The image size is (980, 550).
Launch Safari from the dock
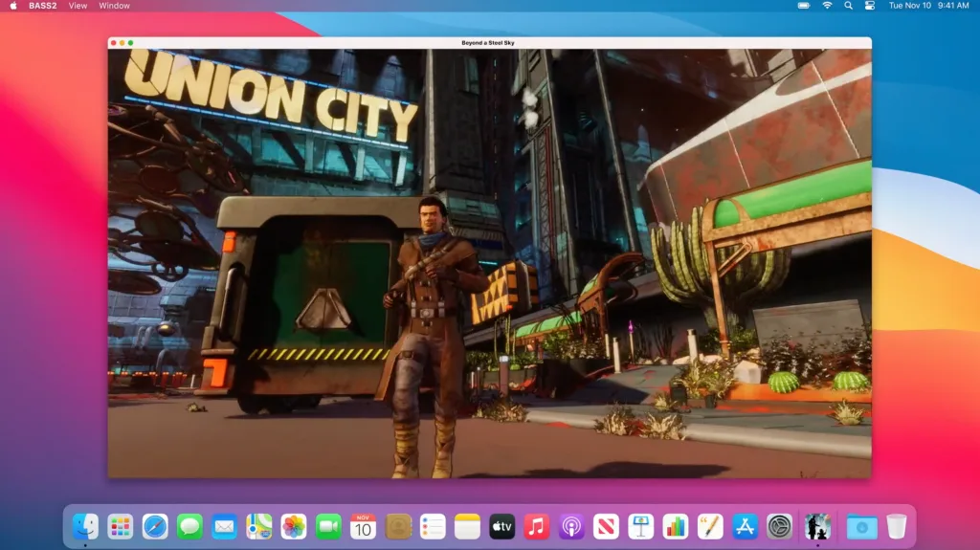[155, 526]
